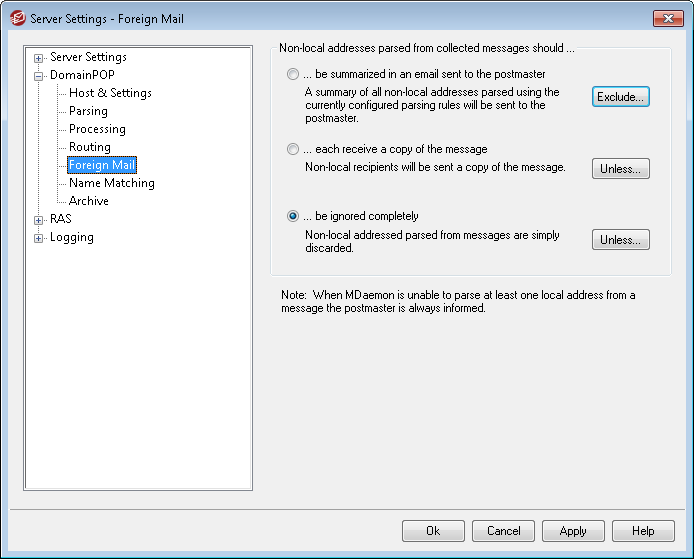Click the MDaemon app icon in title bar
This screenshot has height=559, width=694.
pos(17,19)
